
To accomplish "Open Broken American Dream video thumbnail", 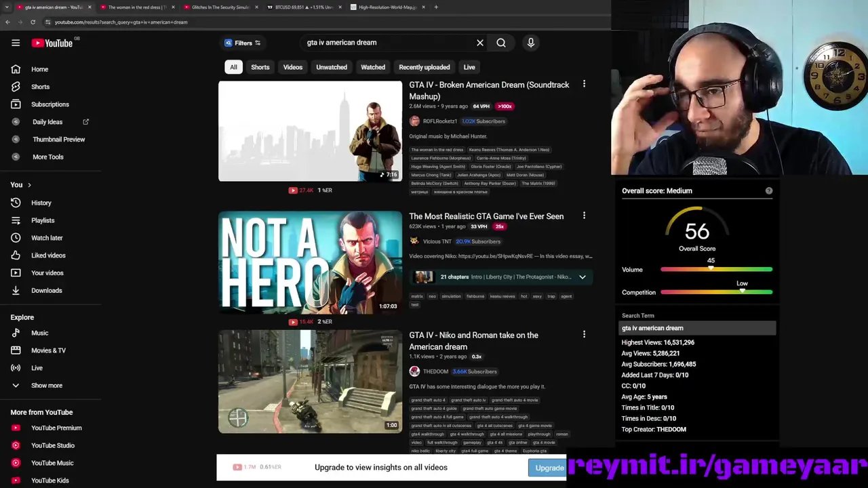I will (x=310, y=131).
